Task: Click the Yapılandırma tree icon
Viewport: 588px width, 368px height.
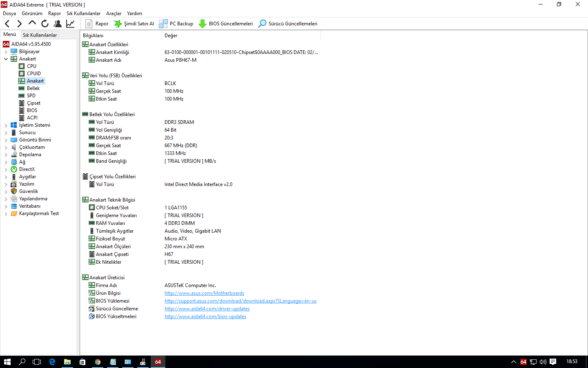Action: pos(14,199)
